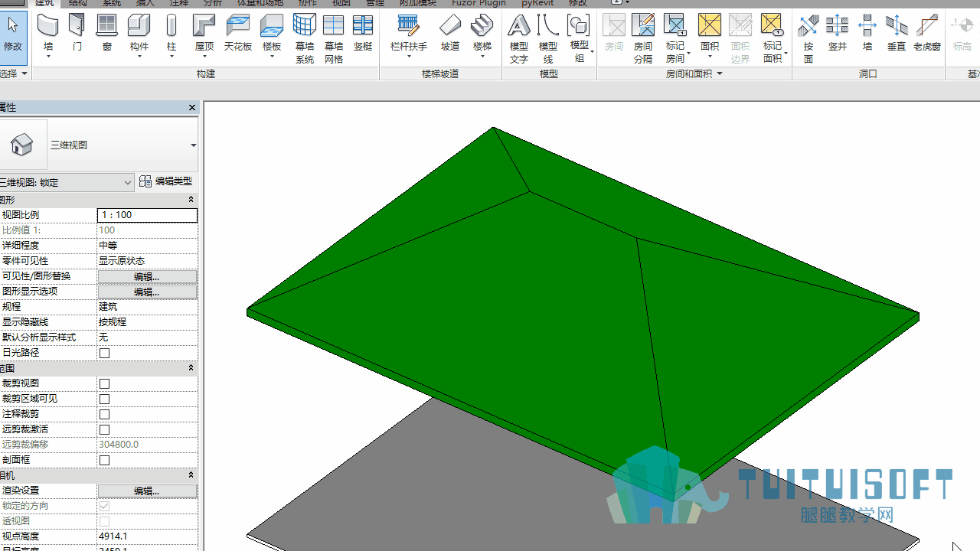The image size is (980, 551).
Task: Click the 视图比例 value field
Action: (147, 215)
